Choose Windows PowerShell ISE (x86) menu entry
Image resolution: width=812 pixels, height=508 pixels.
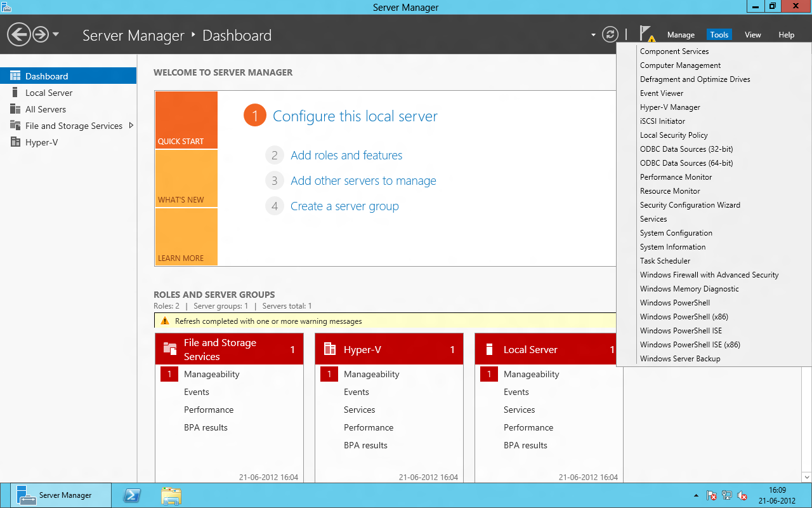(x=690, y=345)
